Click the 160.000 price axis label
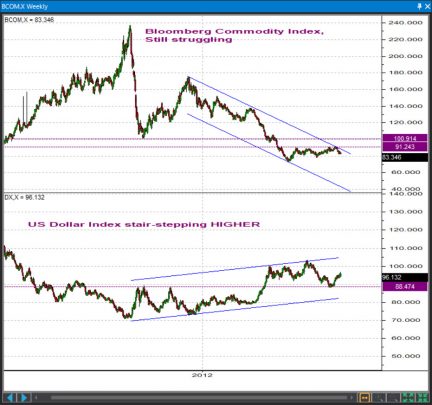The width and height of the screenshot is (432, 405). 405,89
